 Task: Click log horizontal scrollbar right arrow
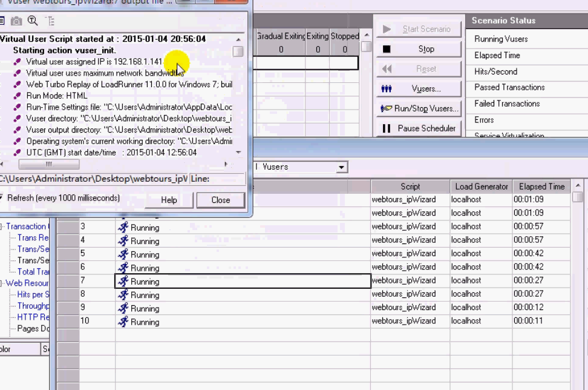pos(226,164)
